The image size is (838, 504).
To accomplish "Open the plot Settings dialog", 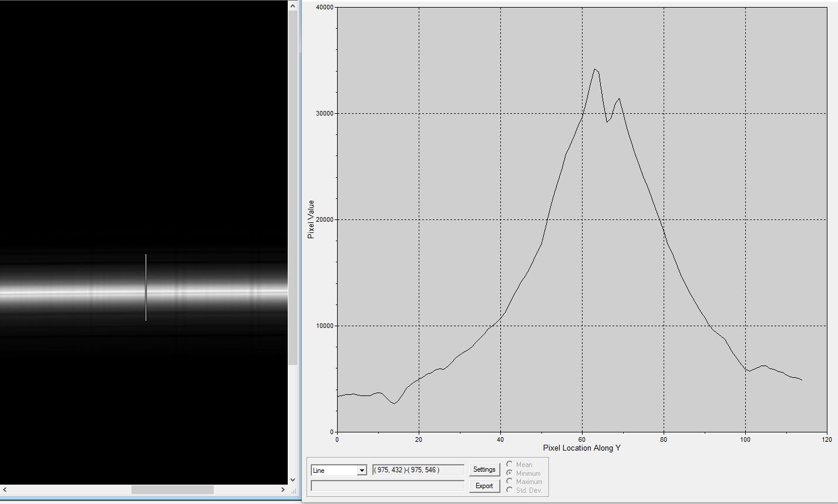I will click(484, 469).
